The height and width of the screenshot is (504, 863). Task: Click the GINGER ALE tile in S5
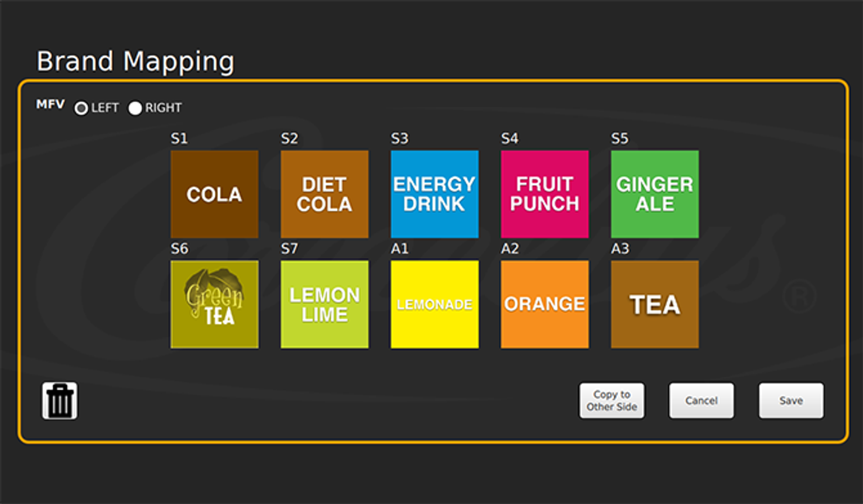[x=654, y=194]
